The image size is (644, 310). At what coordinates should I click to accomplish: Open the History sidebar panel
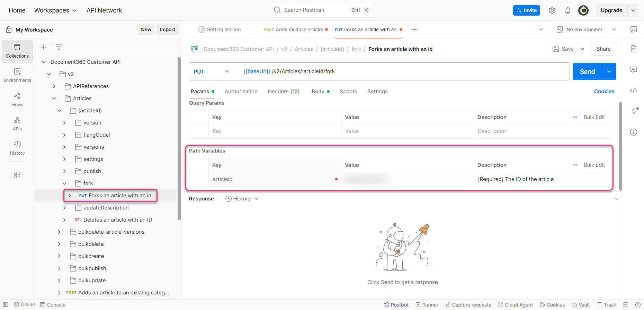(x=17, y=148)
